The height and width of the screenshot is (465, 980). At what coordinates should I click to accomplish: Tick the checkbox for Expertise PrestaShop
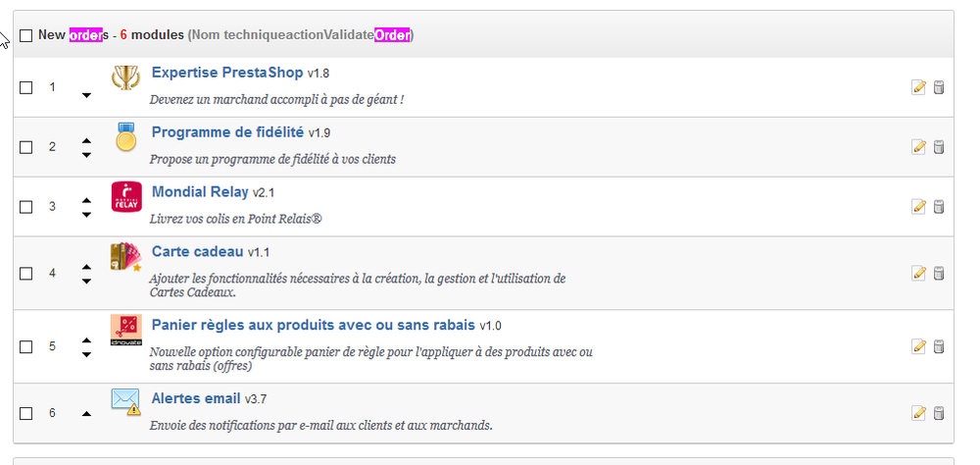[x=25, y=87]
